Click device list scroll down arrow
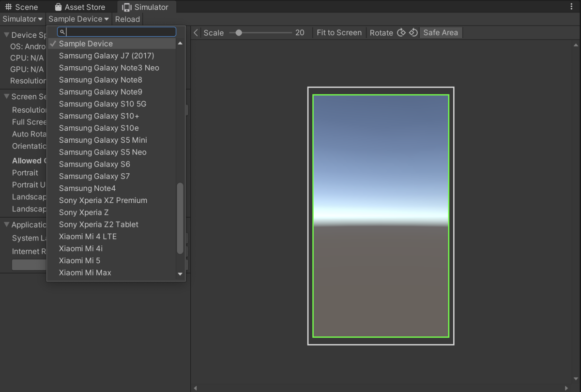This screenshot has width=581, height=392. pos(180,274)
